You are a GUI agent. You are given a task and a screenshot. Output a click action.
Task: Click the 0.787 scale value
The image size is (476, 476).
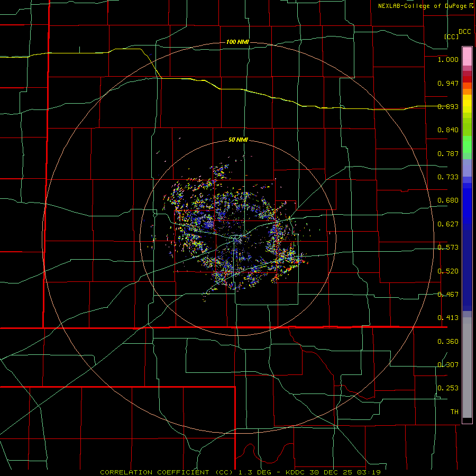click(448, 153)
